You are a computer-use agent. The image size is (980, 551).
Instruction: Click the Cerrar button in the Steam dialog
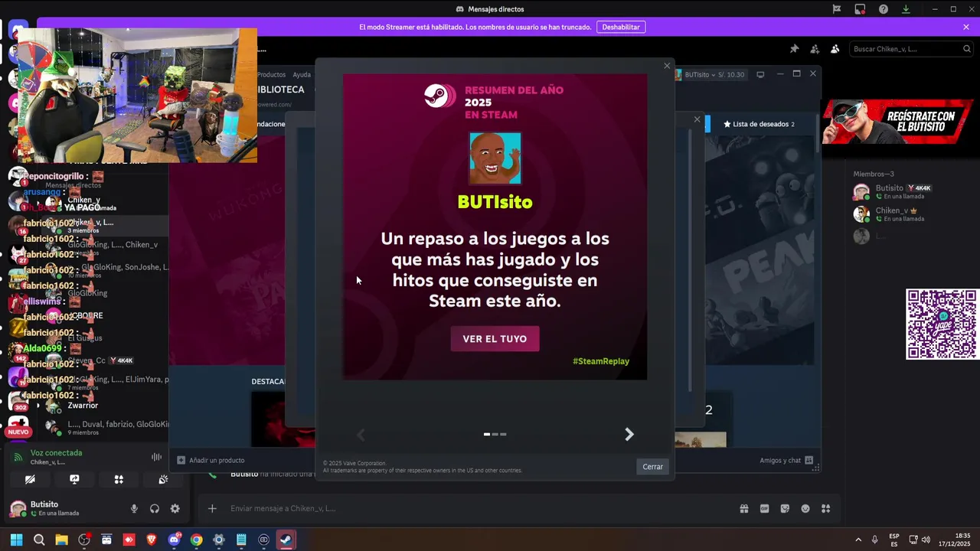coord(653,467)
